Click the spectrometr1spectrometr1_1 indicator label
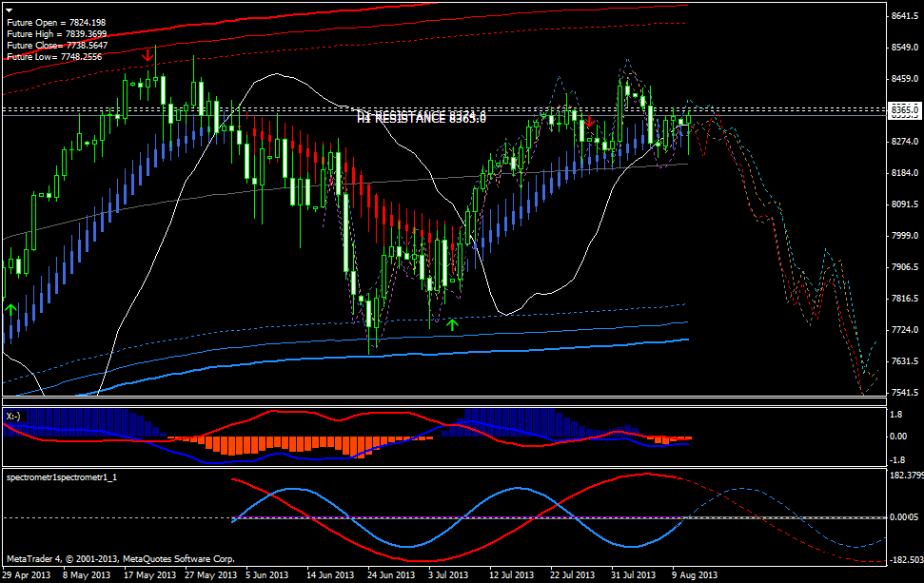This screenshot has width=924, height=583. [62, 477]
